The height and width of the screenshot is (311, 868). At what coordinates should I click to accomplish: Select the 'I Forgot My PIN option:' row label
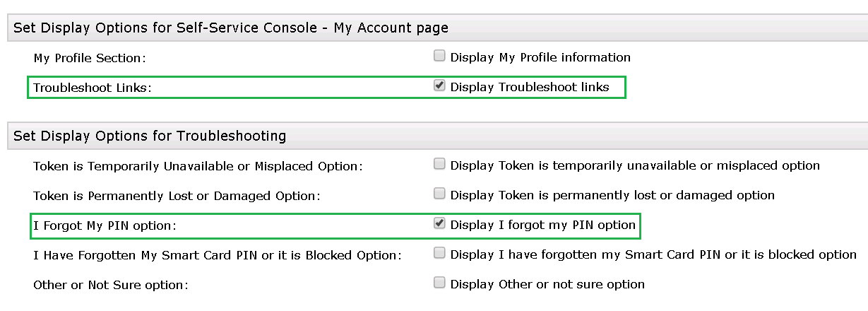coord(105,225)
